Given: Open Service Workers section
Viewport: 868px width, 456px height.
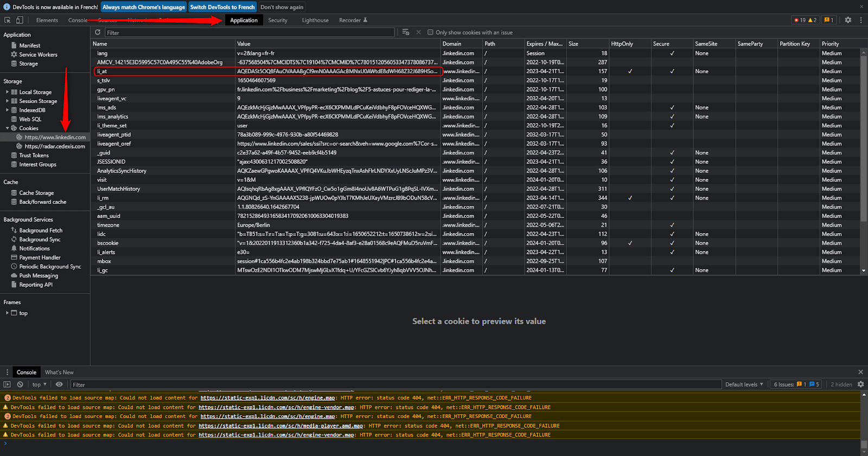Looking at the screenshot, I should pyautogui.click(x=38, y=55).
